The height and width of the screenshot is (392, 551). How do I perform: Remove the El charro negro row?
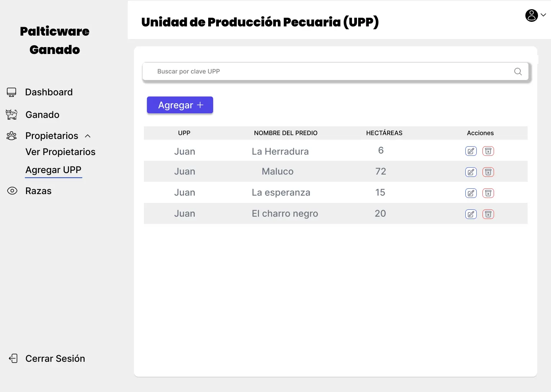(x=488, y=214)
